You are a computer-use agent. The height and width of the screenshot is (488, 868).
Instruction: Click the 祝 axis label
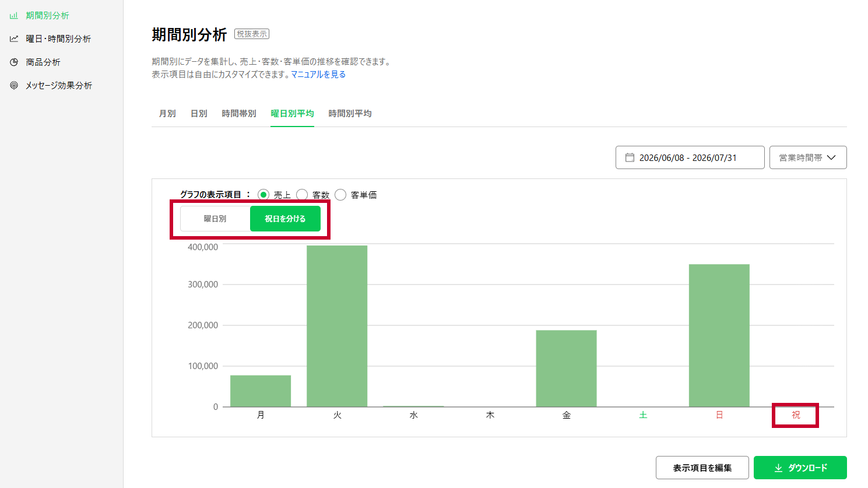click(x=796, y=415)
